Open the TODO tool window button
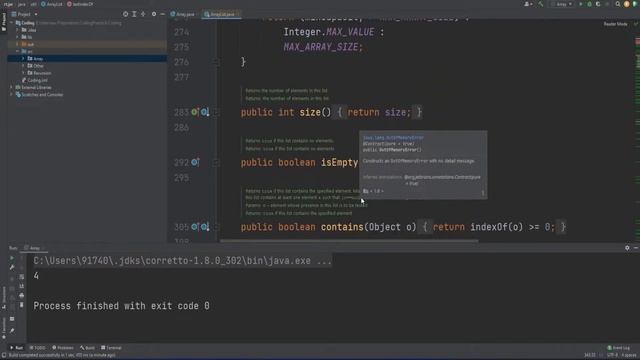 click(38, 348)
